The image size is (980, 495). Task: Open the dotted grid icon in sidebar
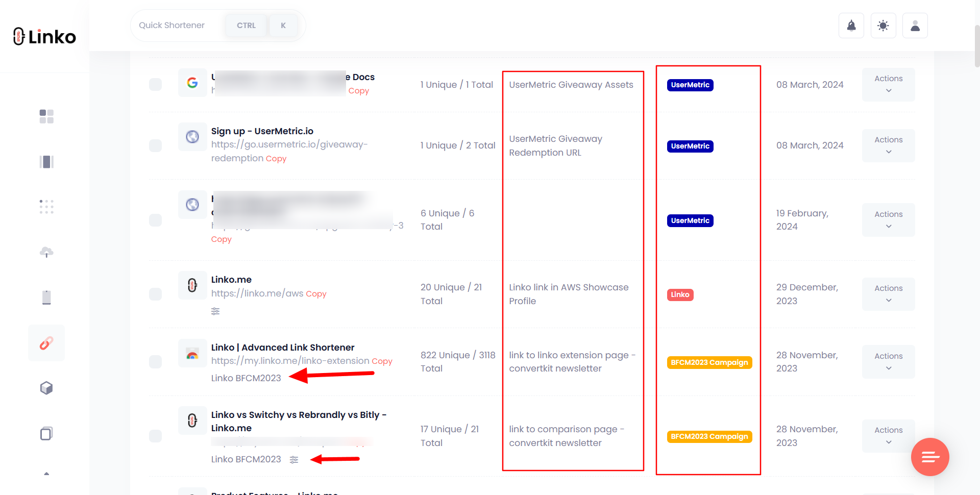[46, 207]
